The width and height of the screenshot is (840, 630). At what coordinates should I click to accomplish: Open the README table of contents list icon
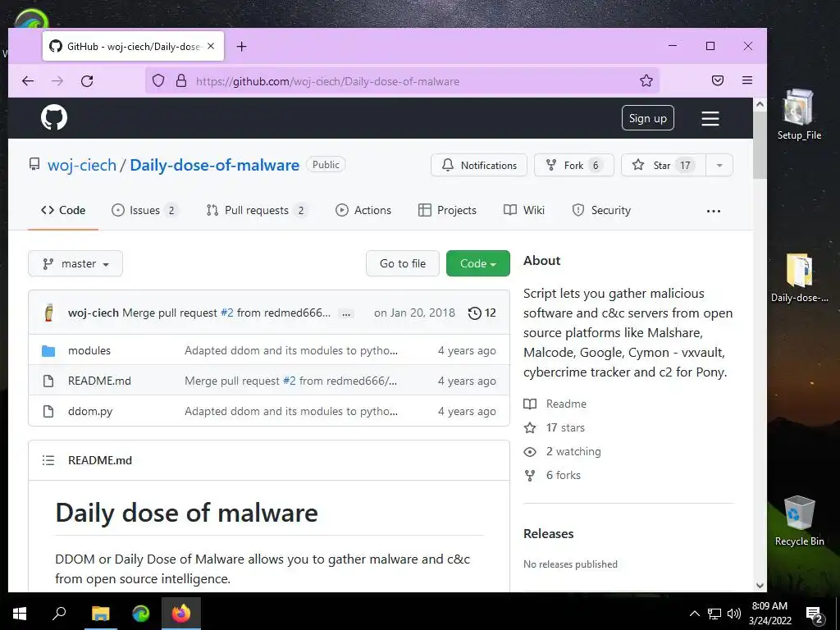coord(48,460)
